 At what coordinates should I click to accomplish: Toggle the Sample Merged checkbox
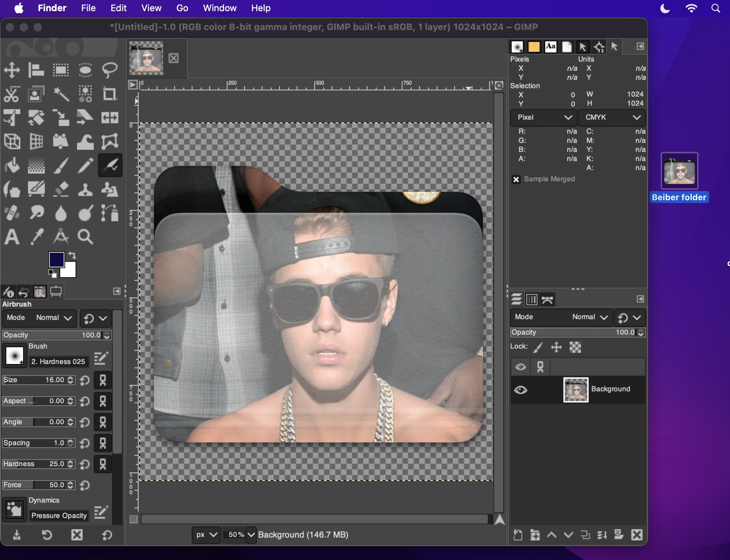tap(516, 179)
